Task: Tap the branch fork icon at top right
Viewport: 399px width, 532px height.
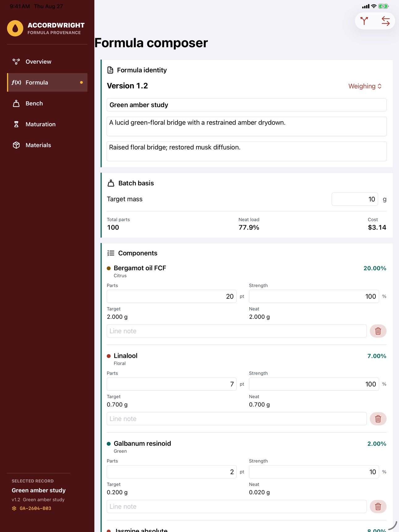Action: point(364,21)
